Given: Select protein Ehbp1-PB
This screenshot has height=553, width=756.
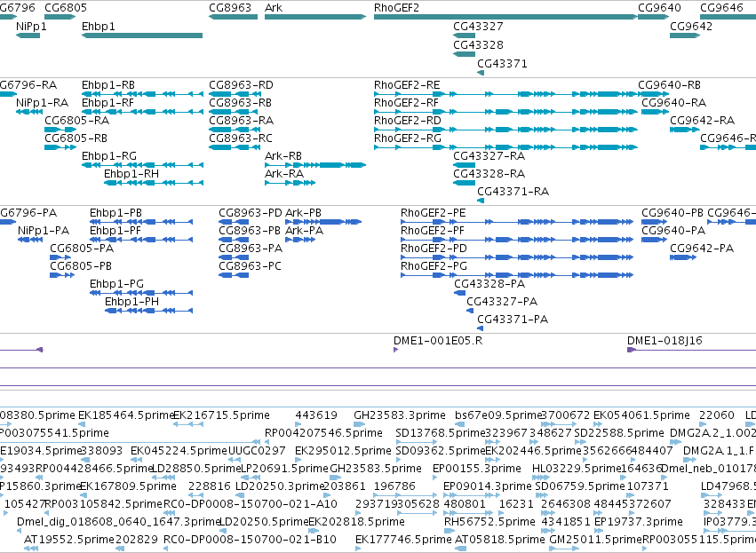Looking at the screenshot, I should click(141, 222).
